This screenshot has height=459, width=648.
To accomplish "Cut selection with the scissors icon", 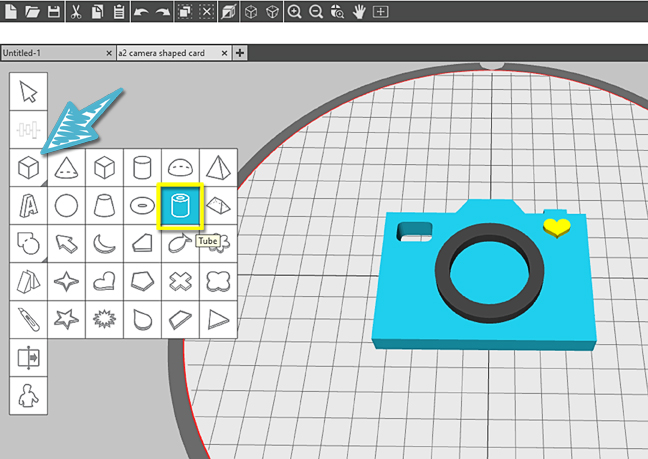I will (x=75, y=12).
